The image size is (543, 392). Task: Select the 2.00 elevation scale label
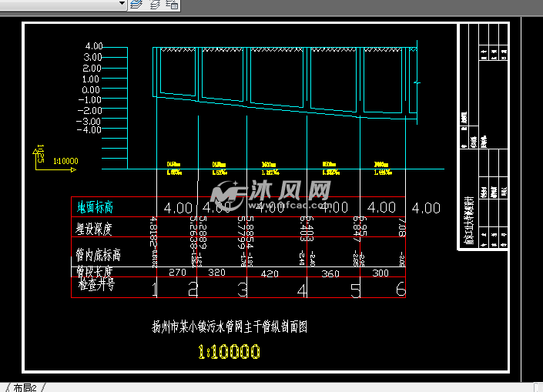pyautogui.click(x=92, y=69)
